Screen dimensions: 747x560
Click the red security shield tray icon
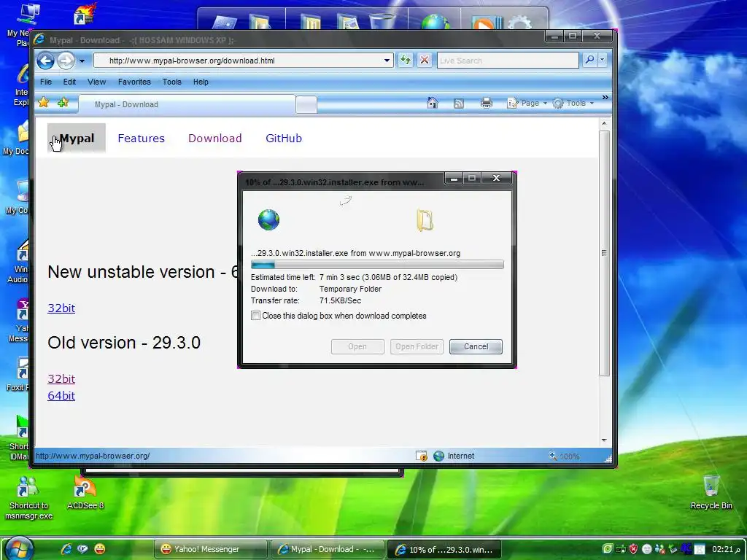[634, 549]
